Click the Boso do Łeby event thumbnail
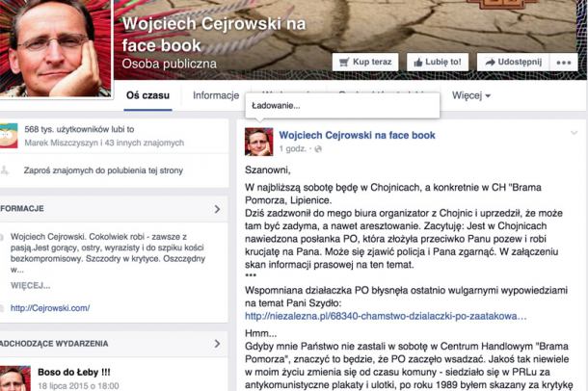Screen dimensions: 588x391 click(15, 378)
